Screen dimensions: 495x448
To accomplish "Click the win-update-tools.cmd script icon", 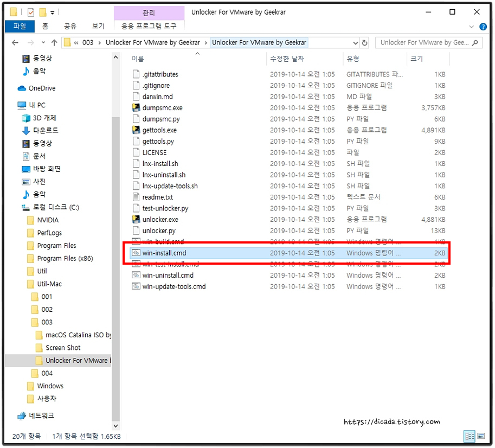I will pyautogui.click(x=136, y=286).
